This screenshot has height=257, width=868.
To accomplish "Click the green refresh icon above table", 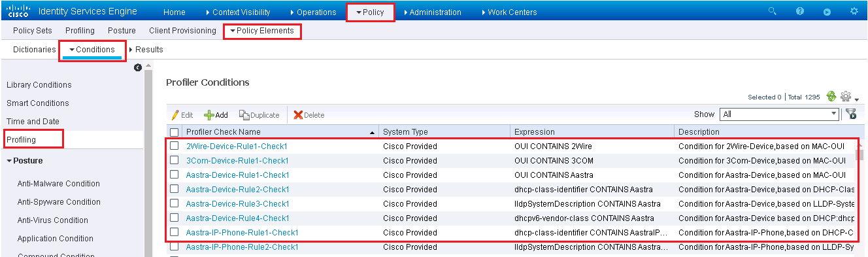I will (831, 96).
